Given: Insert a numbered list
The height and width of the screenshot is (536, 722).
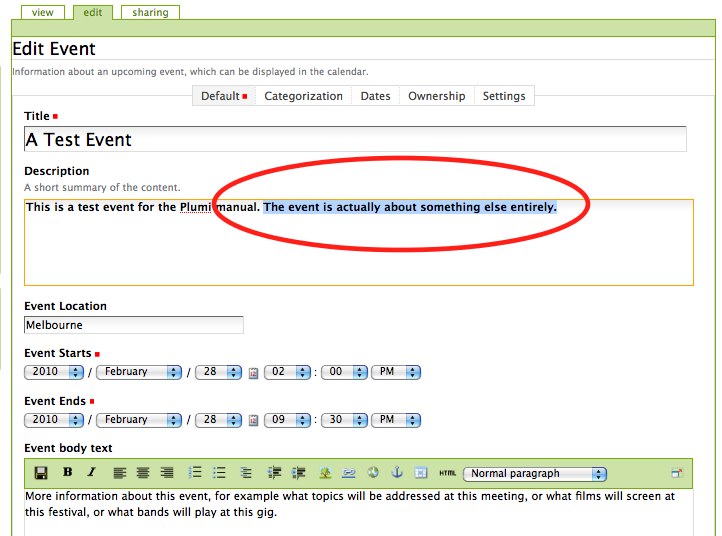Looking at the screenshot, I should tap(195, 473).
